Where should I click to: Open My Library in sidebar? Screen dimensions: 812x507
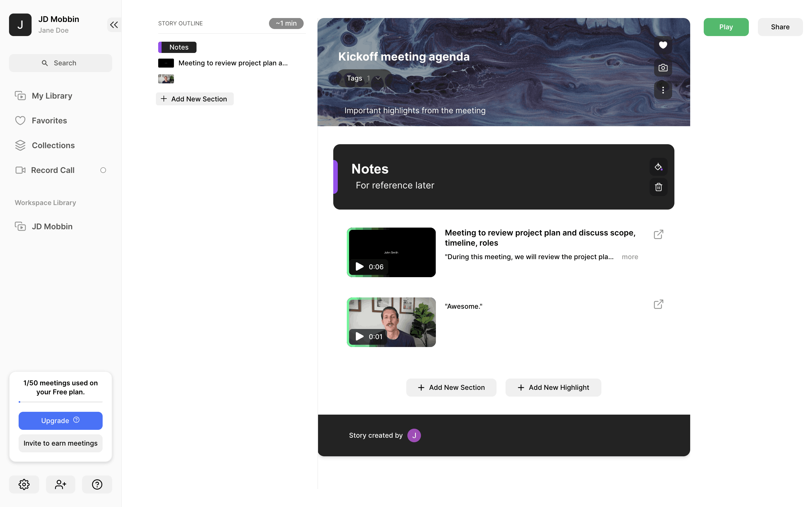click(x=52, y=96)
